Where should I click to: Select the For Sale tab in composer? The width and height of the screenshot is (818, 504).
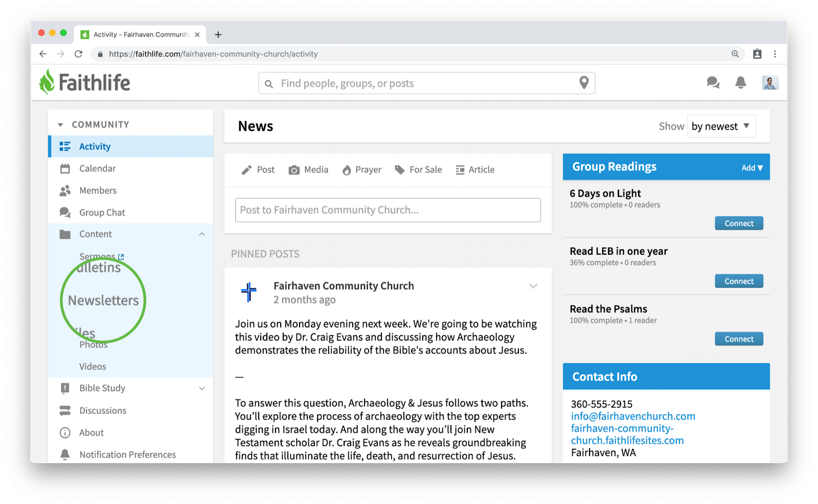418,170
